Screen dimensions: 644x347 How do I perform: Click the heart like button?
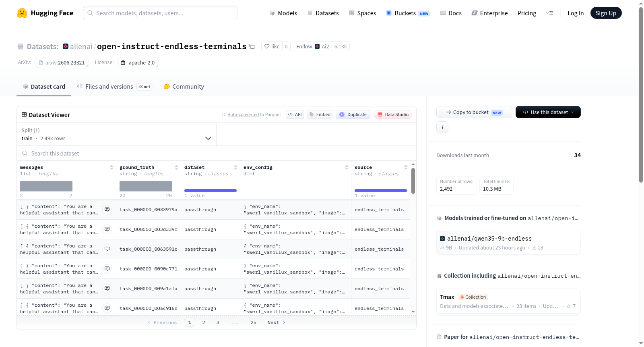coord(272,46)
